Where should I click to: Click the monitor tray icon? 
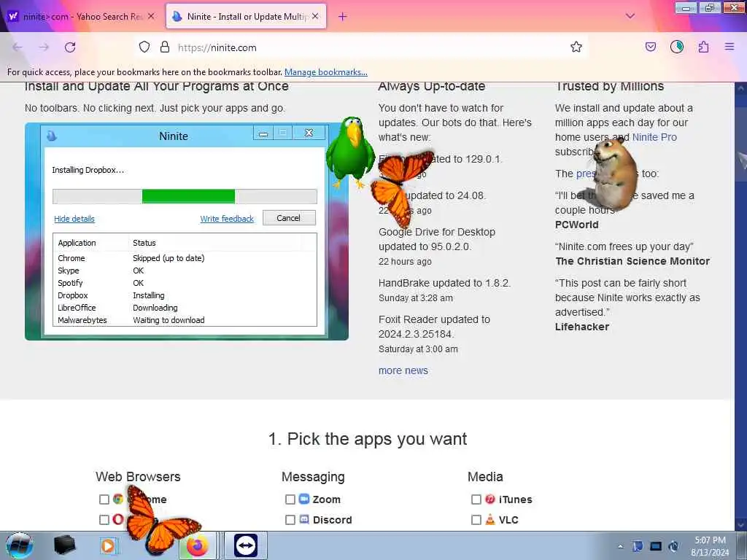[656, 546]
